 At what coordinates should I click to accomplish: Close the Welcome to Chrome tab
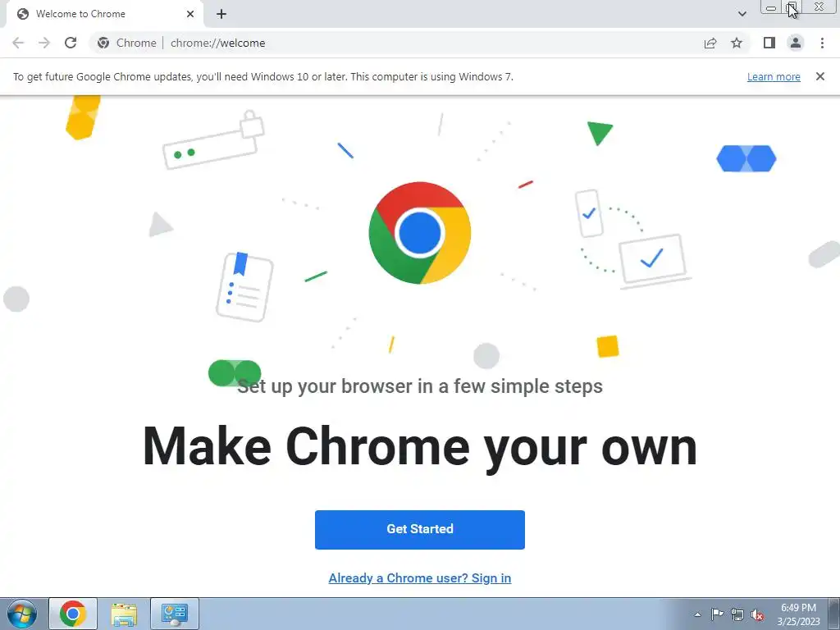pos(190,14)
